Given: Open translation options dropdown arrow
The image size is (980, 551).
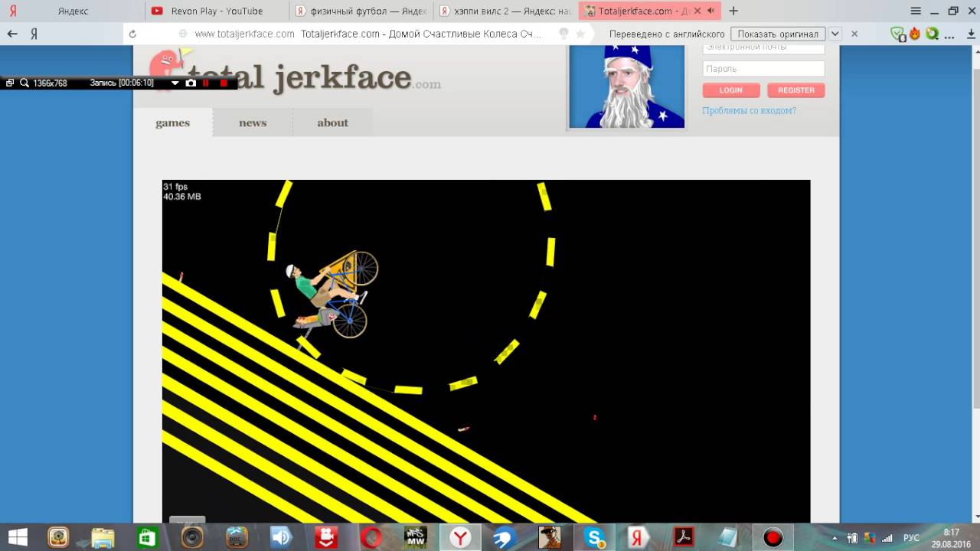Looking at the screenshot, I should click(835, 34).
